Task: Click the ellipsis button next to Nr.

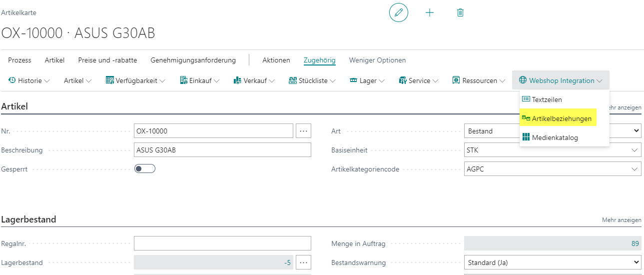Action: coord(303,131)
